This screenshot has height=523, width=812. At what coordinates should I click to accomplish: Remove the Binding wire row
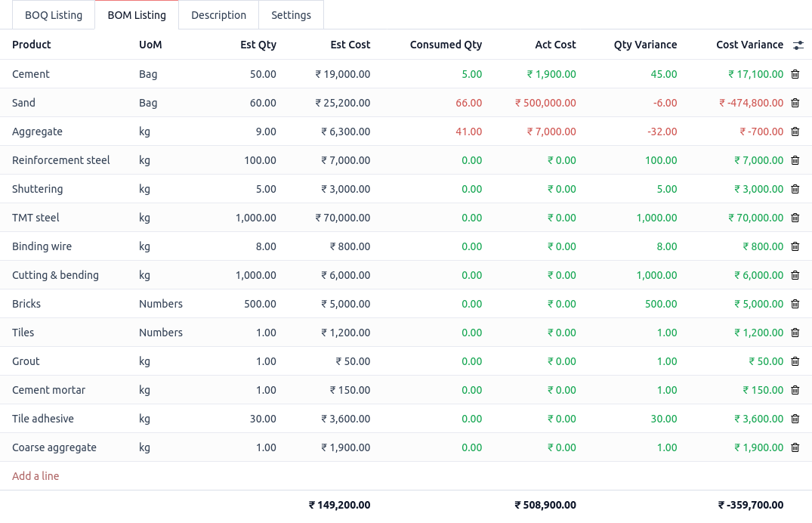tap(795, 246)
